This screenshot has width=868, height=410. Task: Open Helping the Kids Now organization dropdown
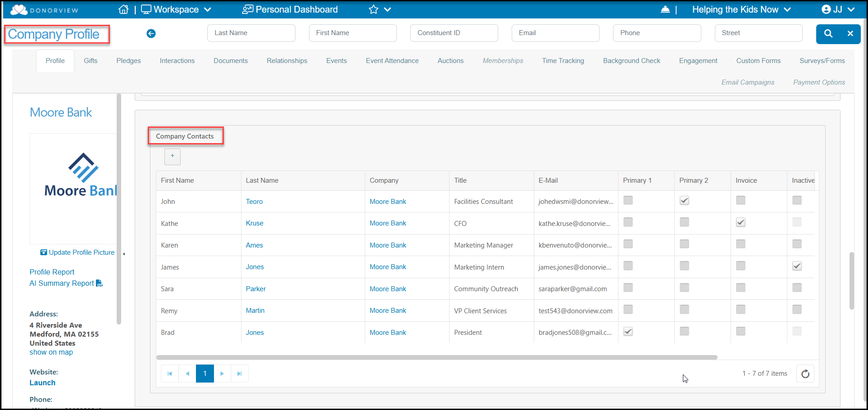pos(741,9)
